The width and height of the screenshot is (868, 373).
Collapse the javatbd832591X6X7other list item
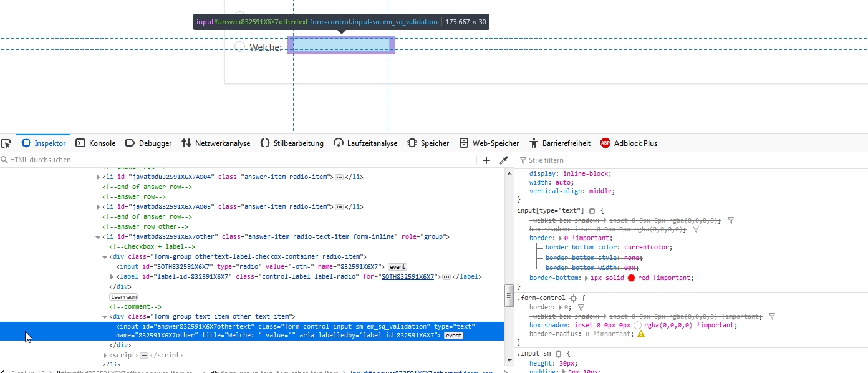click(x=98, y=237)
